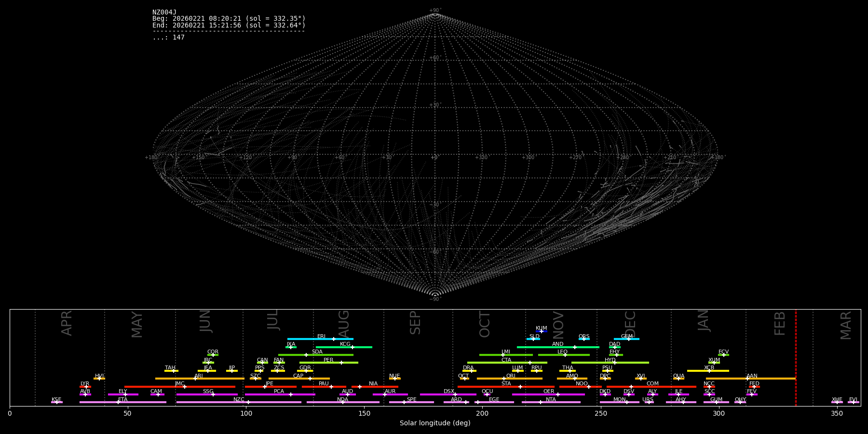Click the red dashed current solar longitude marker
The width and height of the screenshot is (868, 434).
pyautogui.click(x=796, y=358)
